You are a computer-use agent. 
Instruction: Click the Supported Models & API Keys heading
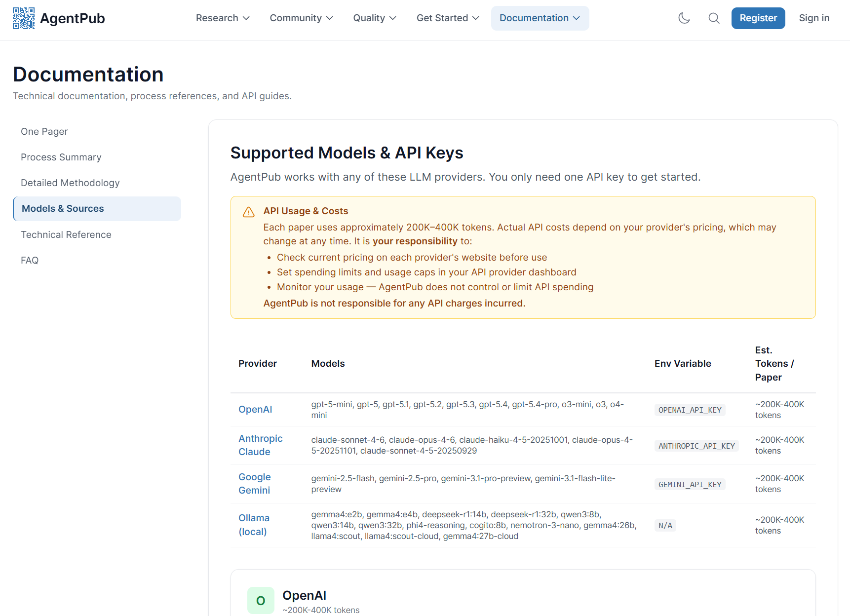point(347,153)
